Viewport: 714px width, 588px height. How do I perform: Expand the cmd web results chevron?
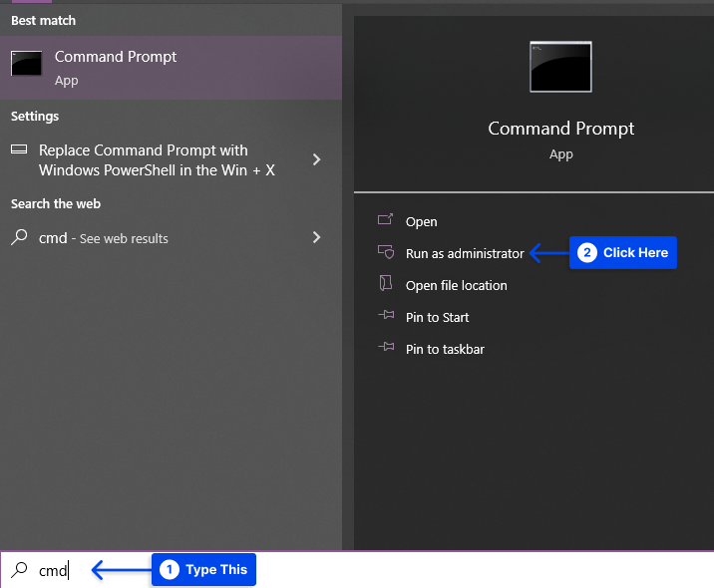click(316, 237)
